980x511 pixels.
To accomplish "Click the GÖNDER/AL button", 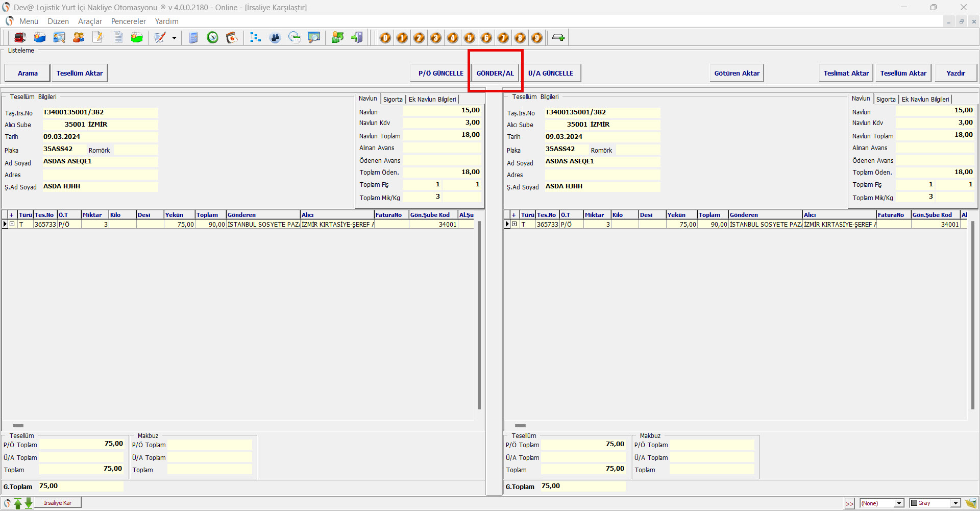I will pos(495,73).
